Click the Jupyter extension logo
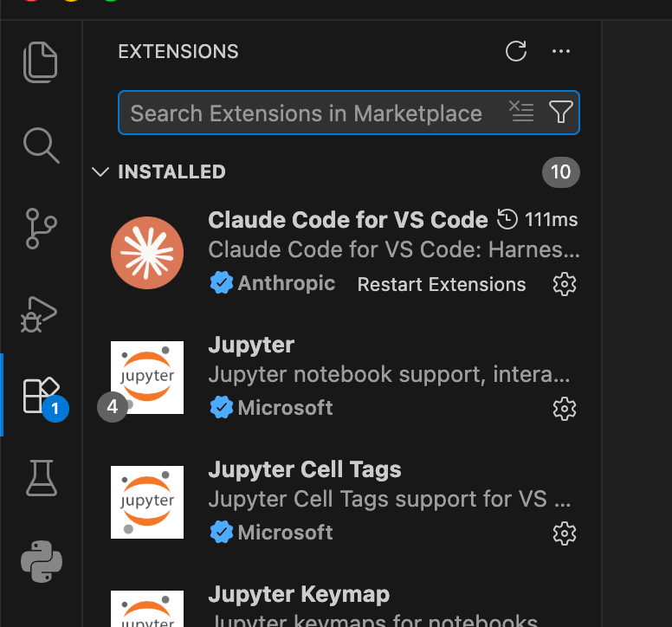 click(147, 378)
